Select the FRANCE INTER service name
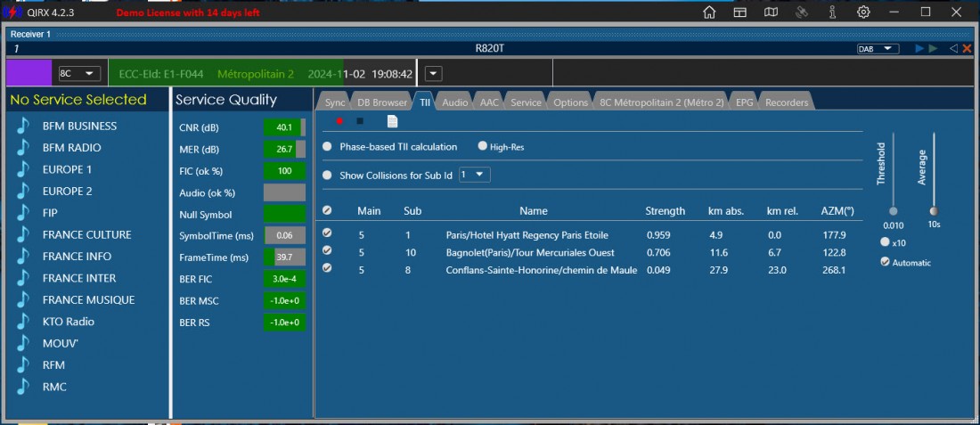Screen dimensions: 980x425 [x=79, y=278]
